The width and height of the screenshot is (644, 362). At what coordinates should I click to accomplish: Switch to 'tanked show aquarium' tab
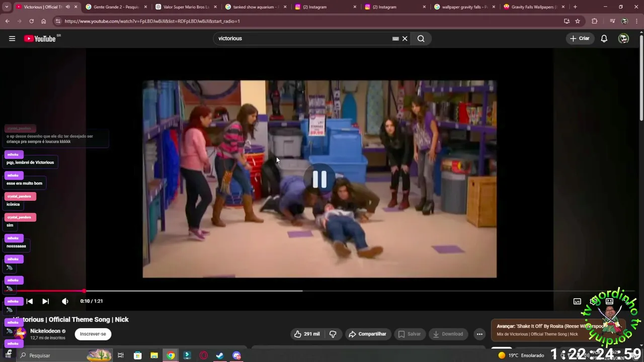point(256,7)
